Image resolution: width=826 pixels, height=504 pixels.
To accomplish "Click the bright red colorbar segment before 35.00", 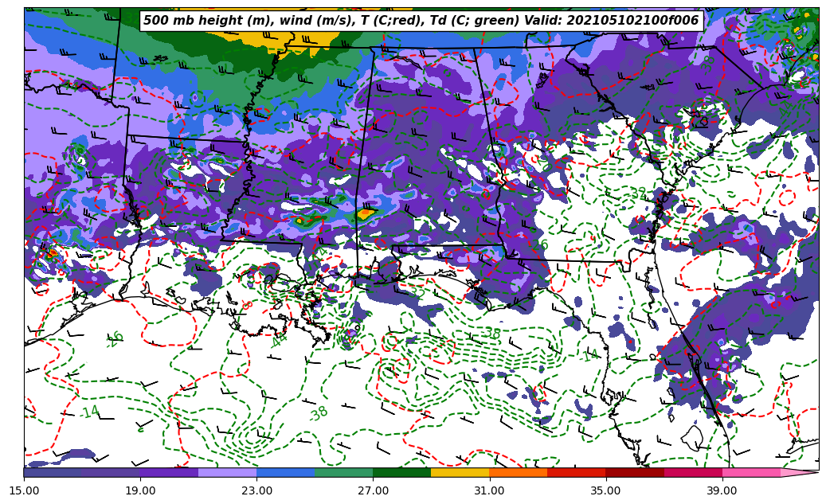I will [x=576, y=472].
